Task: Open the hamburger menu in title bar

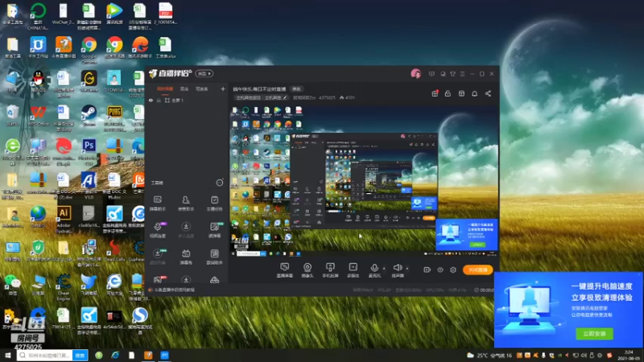Action: pos(462,74)
